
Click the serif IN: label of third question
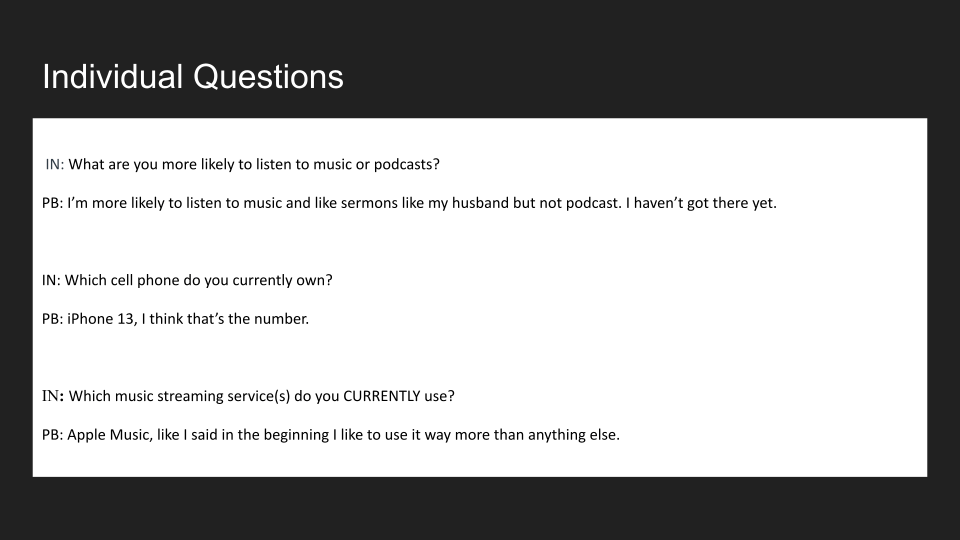[x=54, y=396]
